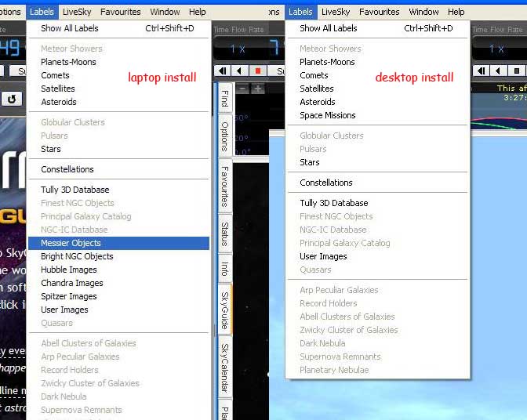
Task: Toggle Constellations labels in desktop install menu
Action: [377, 183]
